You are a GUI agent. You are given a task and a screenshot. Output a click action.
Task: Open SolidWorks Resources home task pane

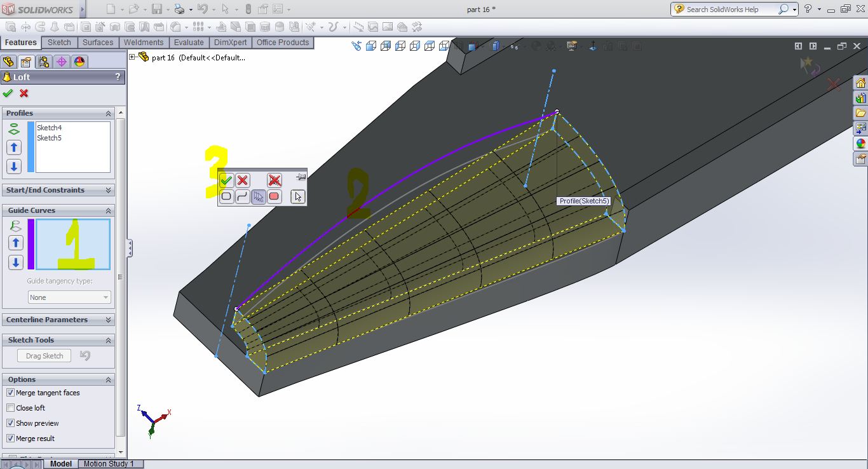(x=861, y=83)
